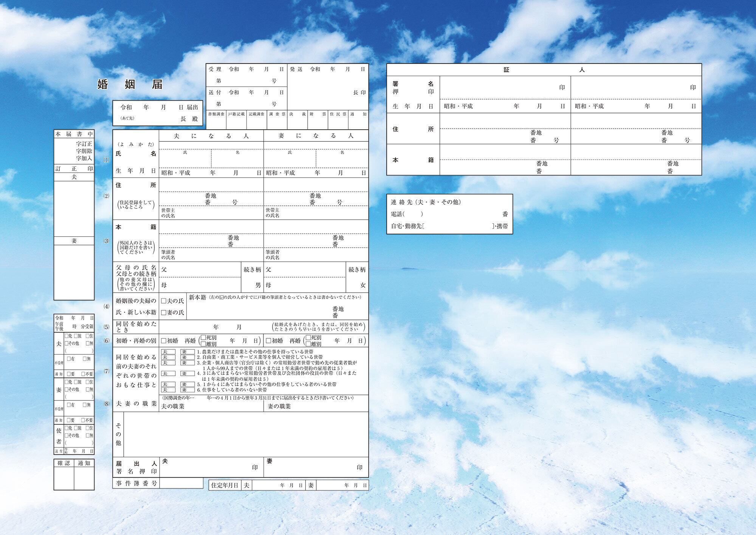Tick 初婚 checkbox in husband's column

click(x=164, y=341)
